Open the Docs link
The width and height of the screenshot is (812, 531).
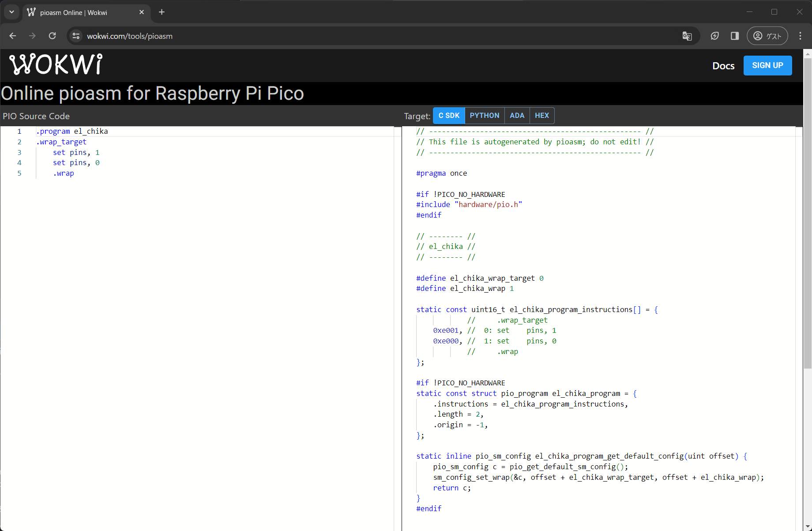pyautogui.click(x=723, y=66)
